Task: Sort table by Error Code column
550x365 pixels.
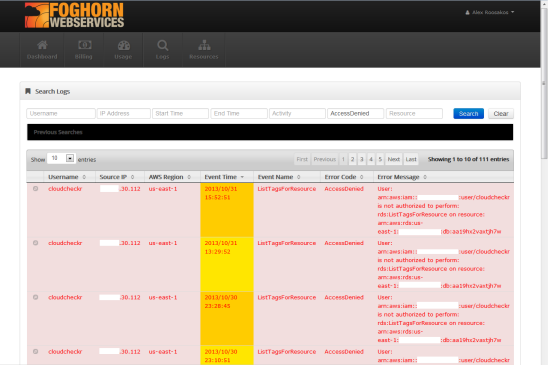Action: pyautogui.click(x=347, y=177)
